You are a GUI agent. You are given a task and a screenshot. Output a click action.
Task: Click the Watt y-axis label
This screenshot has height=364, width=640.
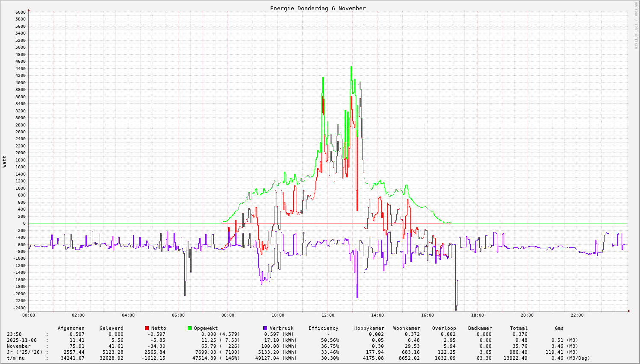click(x=5, y=161)
